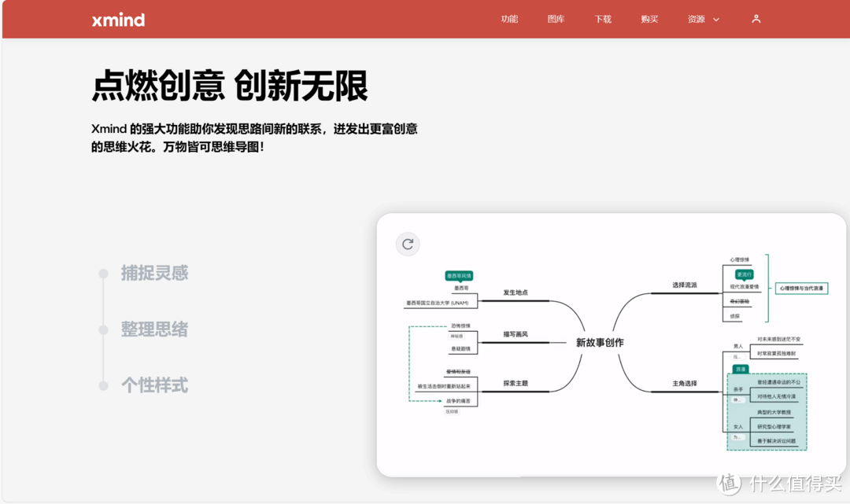Click the 被生活击倒时重新站起来 node
This screenshot has height=504, width=850.
click(x=444, y=387)
